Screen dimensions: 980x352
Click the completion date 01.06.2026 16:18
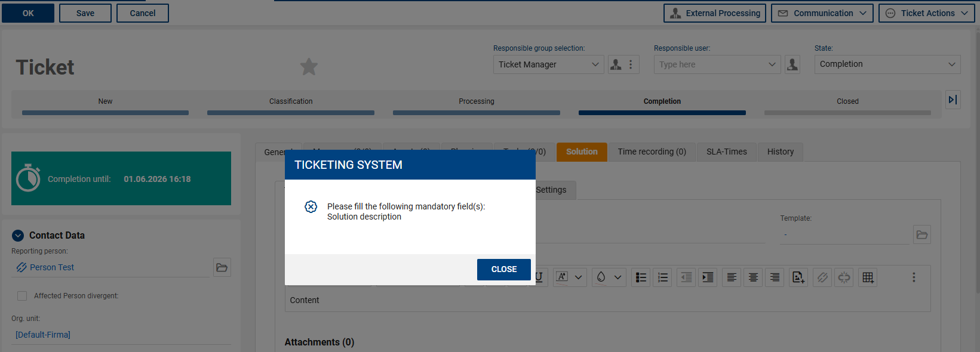coord(157,179)
